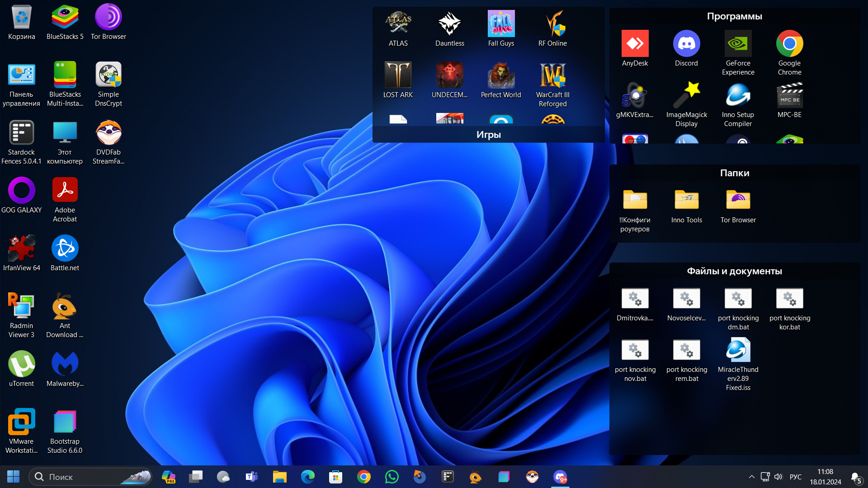Open LOST ARK game shortcut
868x488 pixels.
[398, 75]
